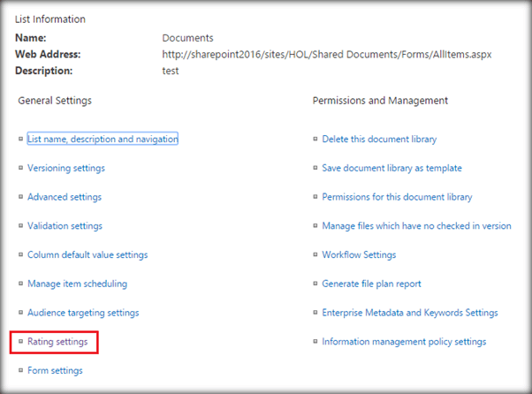This screenshot has width=532, height=394.
Task: Open Form settings link
Action: [x=55, y=370]
